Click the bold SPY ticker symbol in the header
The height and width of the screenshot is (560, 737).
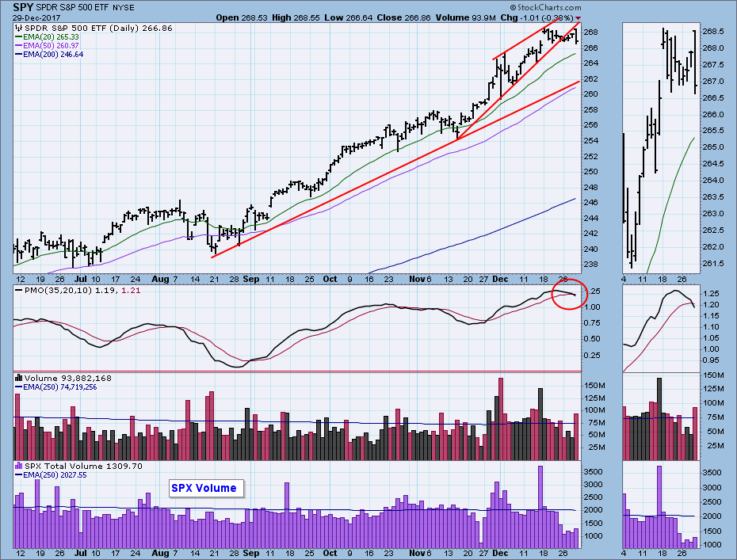(x=23, y=7)
